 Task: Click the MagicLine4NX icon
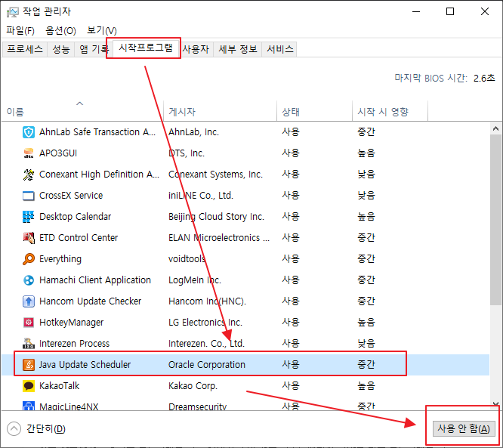29,406
